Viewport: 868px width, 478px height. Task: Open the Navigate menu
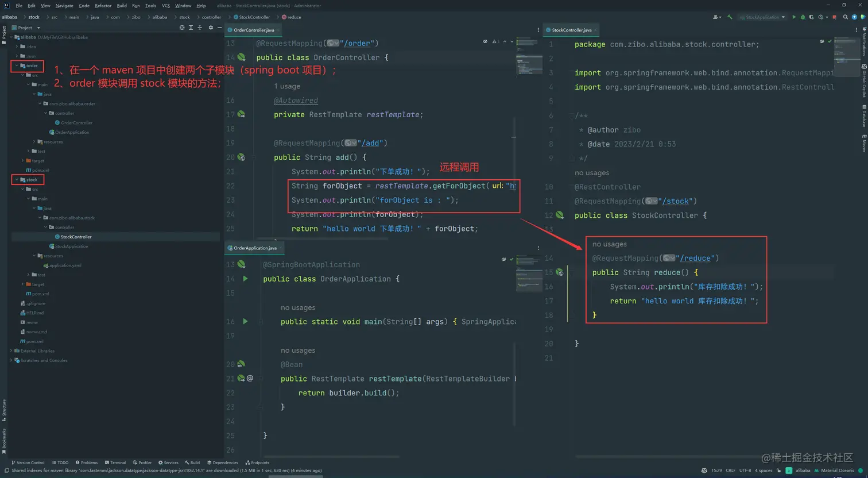pos(64,6)
